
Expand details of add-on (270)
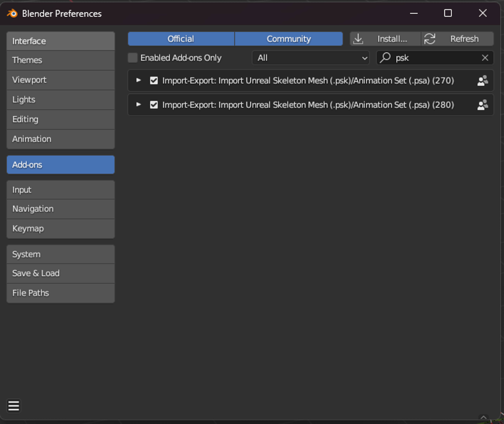[139, 80]
